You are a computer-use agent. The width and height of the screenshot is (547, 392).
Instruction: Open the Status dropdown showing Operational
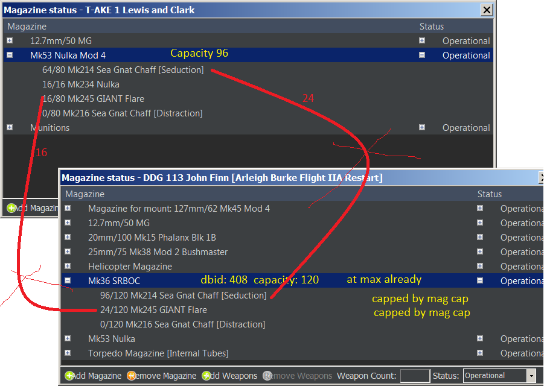531,376
